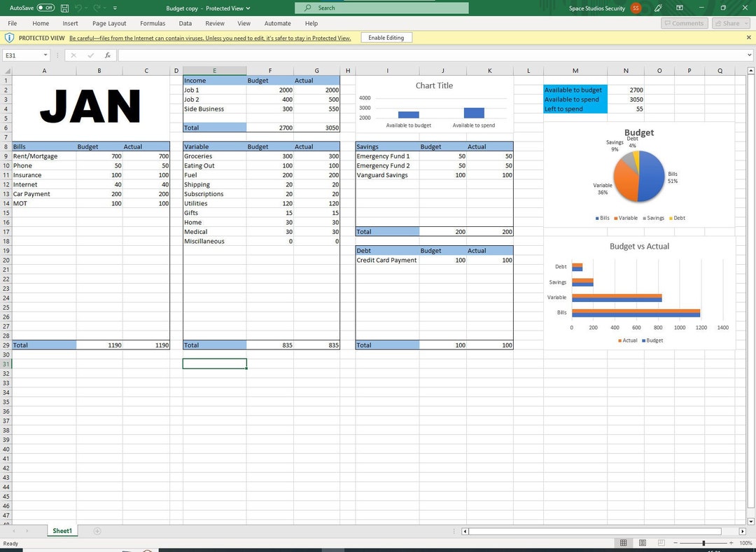Open the Page Layout tab
Image resolution: width=756 pixels, height=552 pixels.
tap(109, 23)
